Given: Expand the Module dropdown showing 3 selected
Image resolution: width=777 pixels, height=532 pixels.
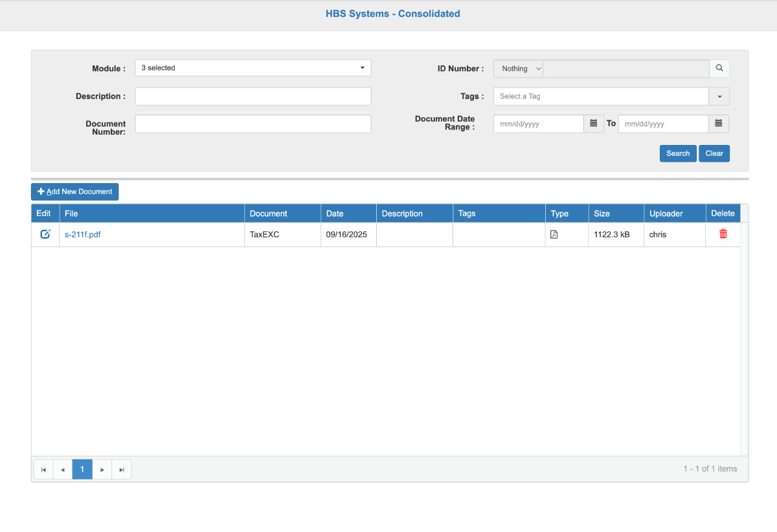Looking at the screenshot, I should (x=253, y=68).
